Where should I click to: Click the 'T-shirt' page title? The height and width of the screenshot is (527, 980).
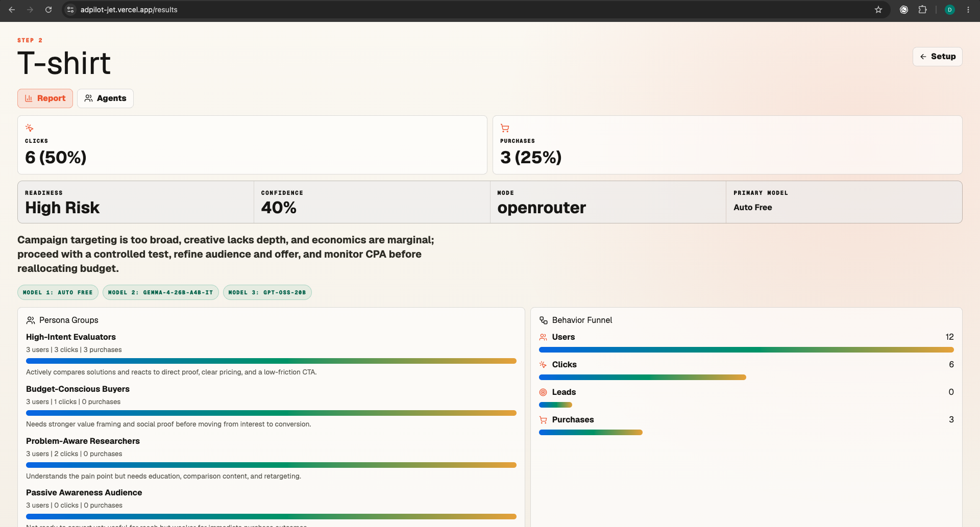click(x=64, y=63)
